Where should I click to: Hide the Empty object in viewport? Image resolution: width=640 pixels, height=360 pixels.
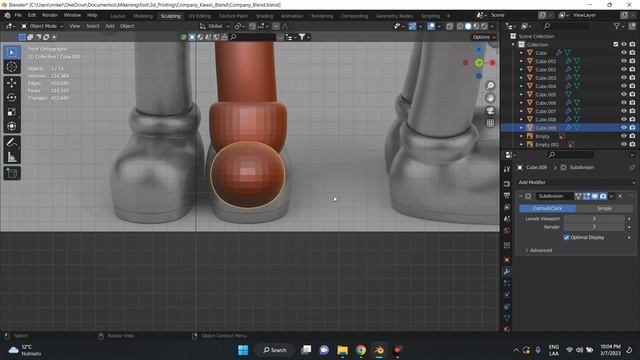(x=624, y=136)
